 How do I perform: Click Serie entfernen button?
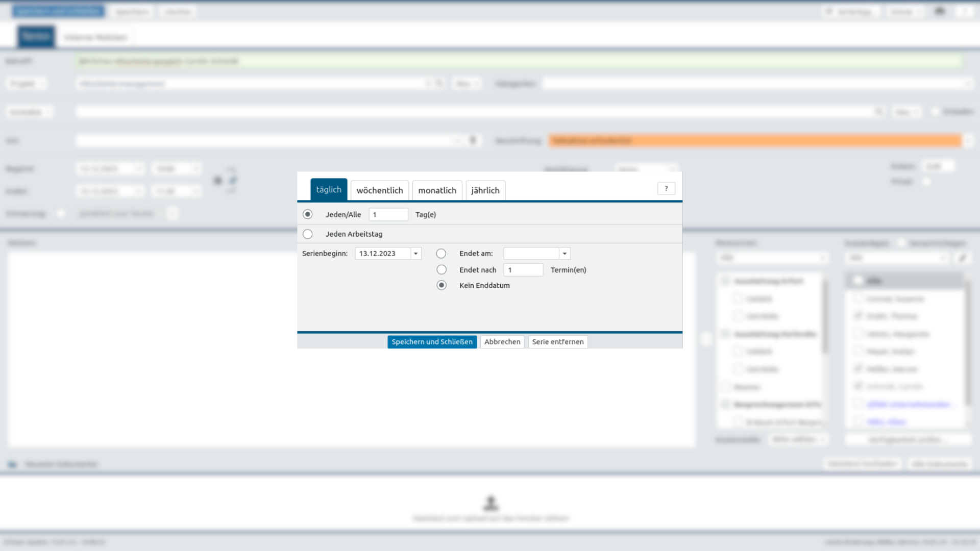(x=557, y=342)
